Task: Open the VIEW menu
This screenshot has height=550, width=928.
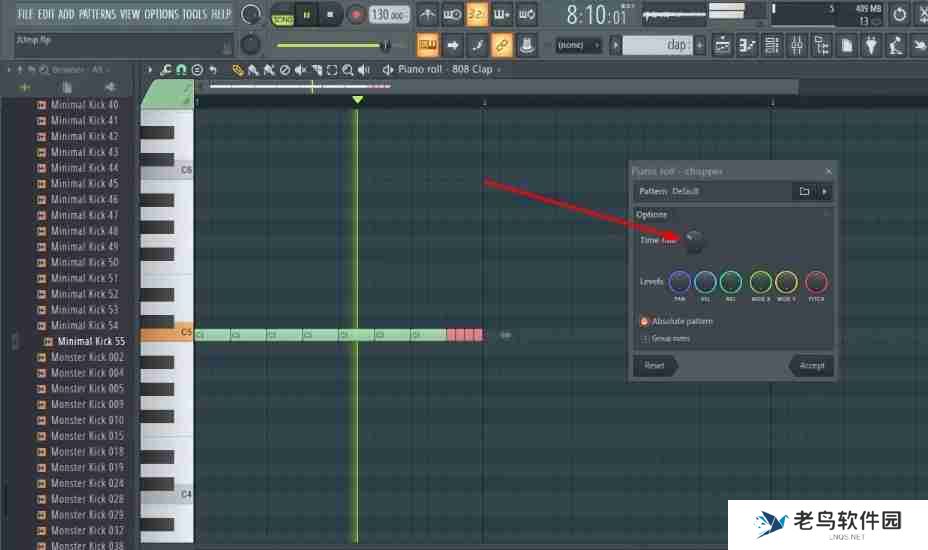Action: coord(130,14)
